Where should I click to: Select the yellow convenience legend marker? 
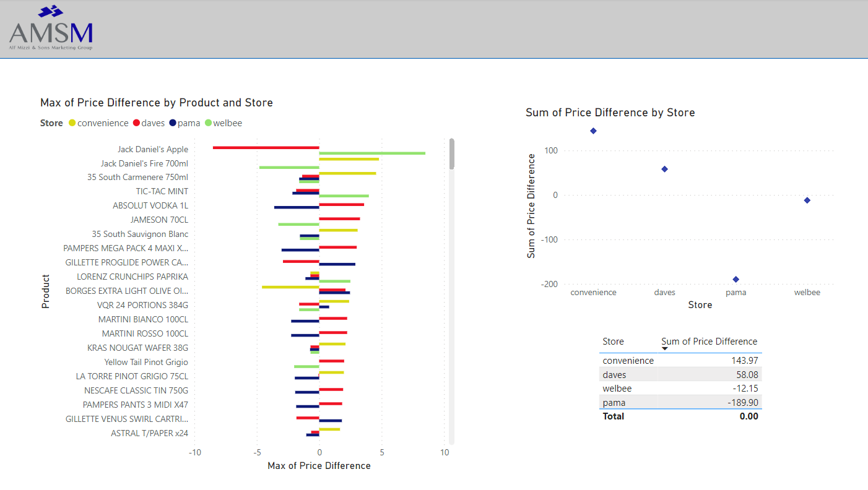click(x=72, y=123)
